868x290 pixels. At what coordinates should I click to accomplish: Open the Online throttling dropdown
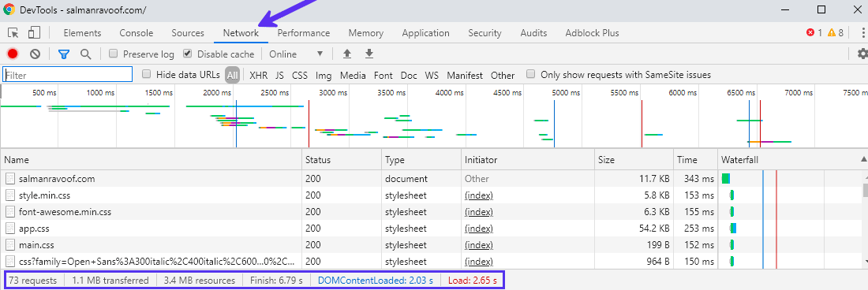pos(296,54)
